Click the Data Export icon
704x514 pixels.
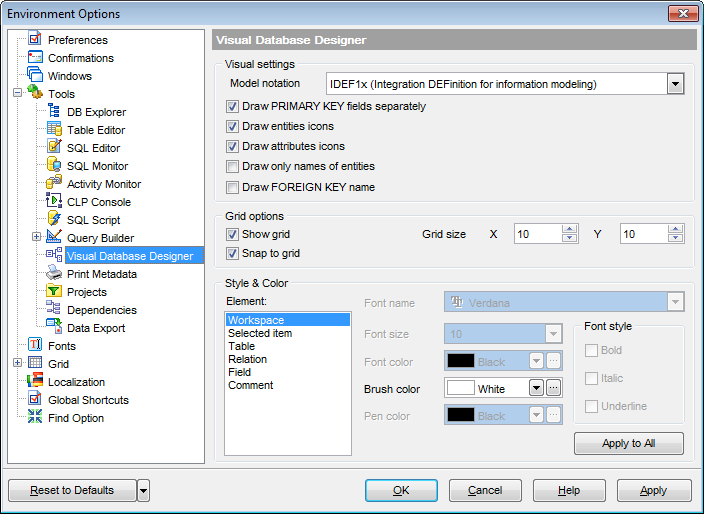tap(54, 327)
